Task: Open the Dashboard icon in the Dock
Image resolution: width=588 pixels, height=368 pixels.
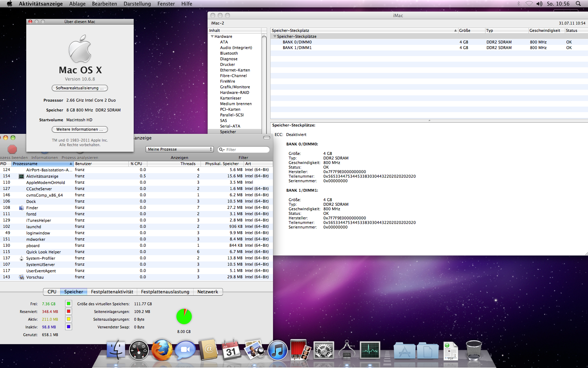Action: pos(139,350)
